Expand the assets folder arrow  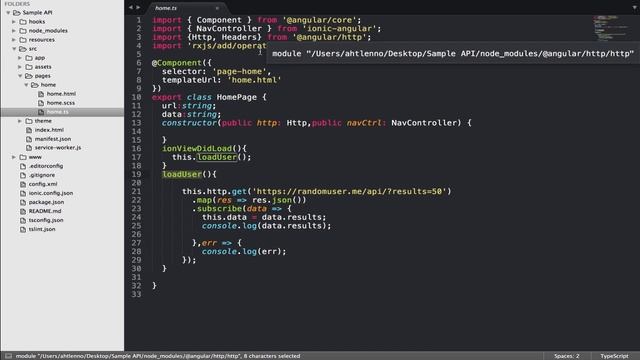(20, 67)
